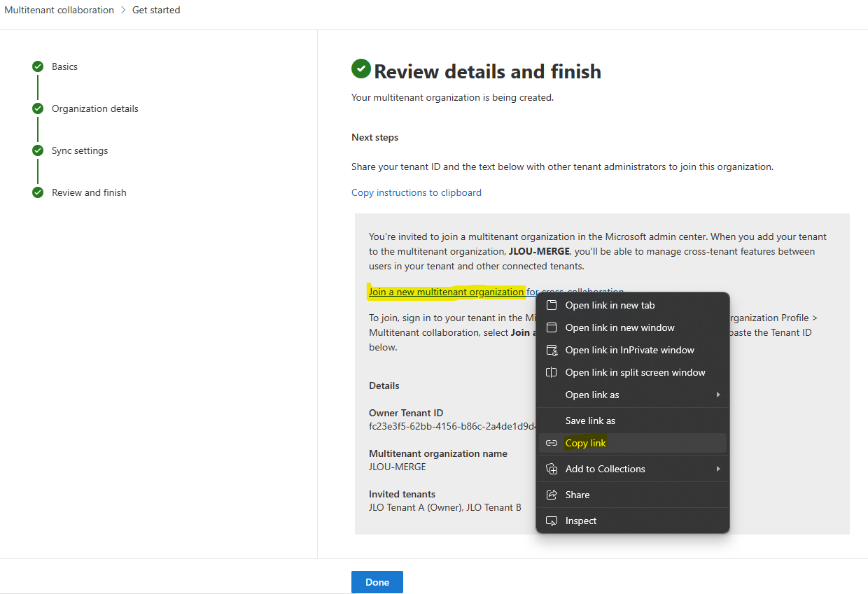This screenshot has height=594, width=868.
Task: Click Copy instructions to clipboard link
Action: click(416, 192)
